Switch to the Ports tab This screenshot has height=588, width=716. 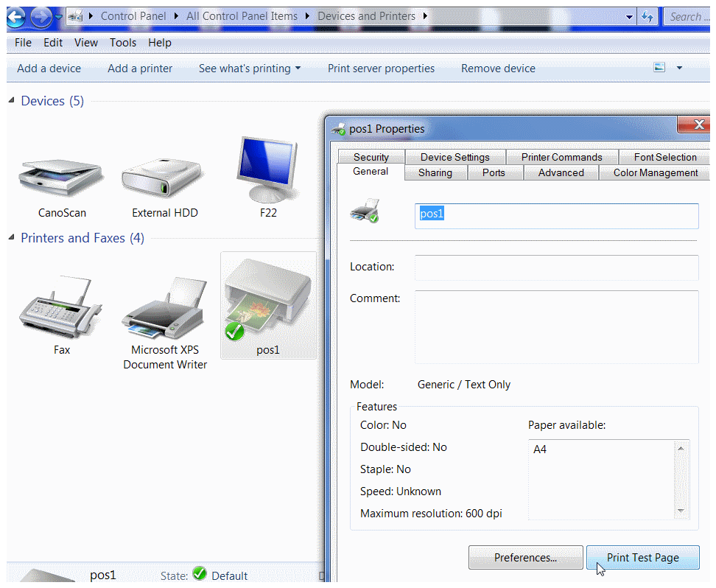494,172
